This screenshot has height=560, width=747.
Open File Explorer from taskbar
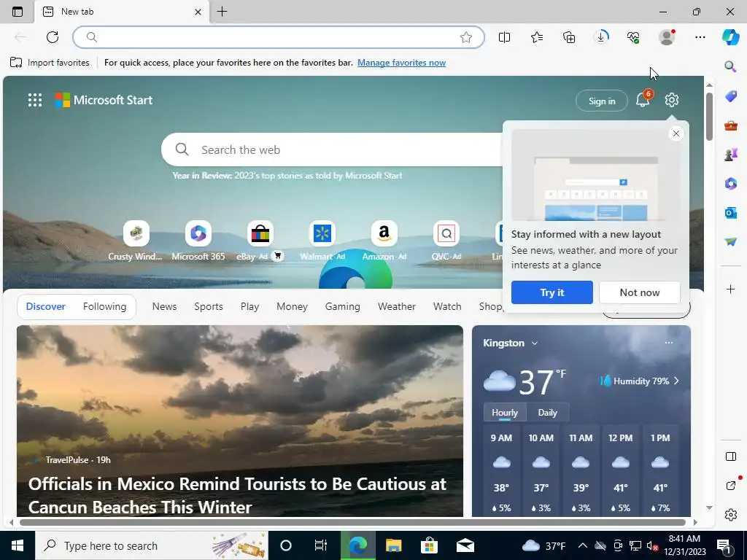(393, 545)
